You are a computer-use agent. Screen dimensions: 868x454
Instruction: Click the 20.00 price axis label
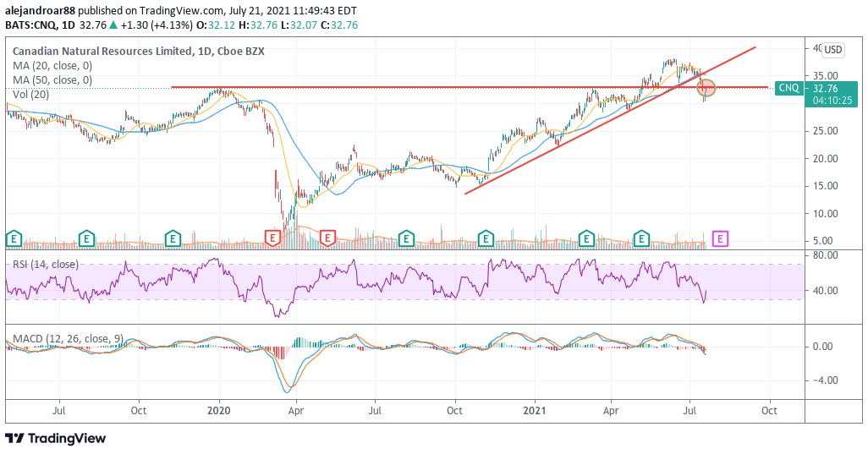click(x=824, y=159)
